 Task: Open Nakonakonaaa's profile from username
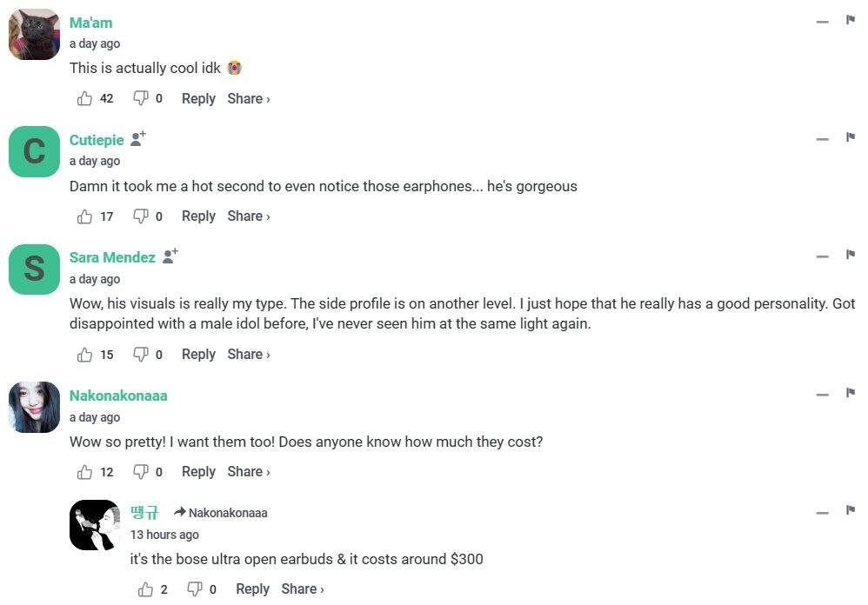[118, 396]
